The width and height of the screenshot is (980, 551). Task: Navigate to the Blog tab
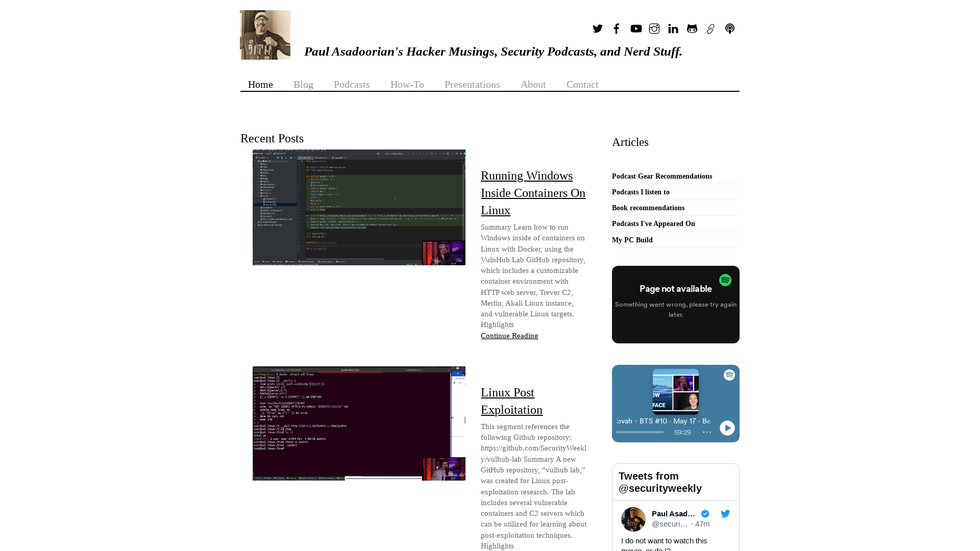pos(304,84)
